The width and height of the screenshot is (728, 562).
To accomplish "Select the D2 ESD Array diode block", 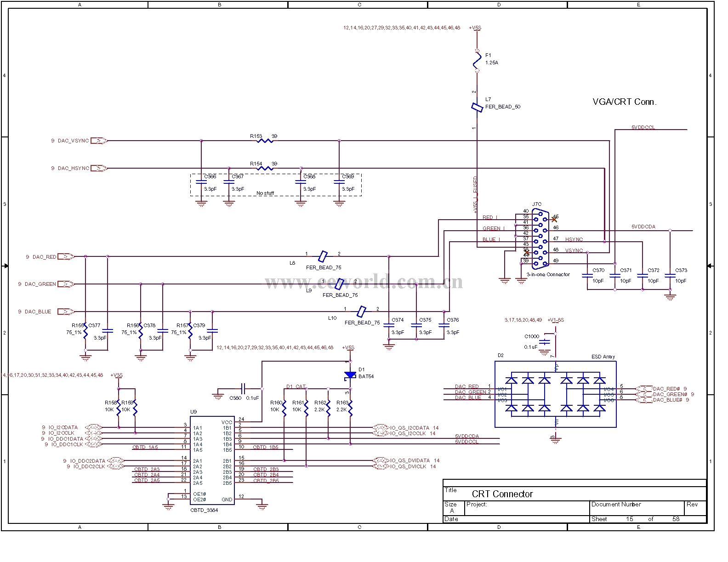I will tap(555, 394).
